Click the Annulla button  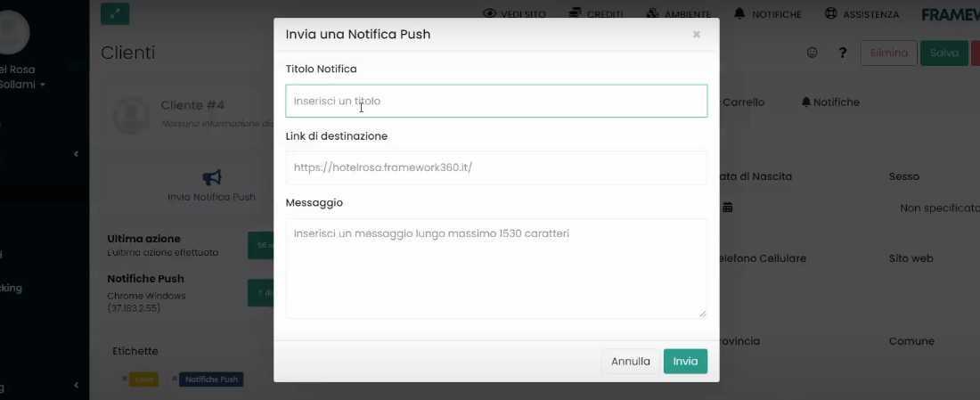(x=631, y=362)
